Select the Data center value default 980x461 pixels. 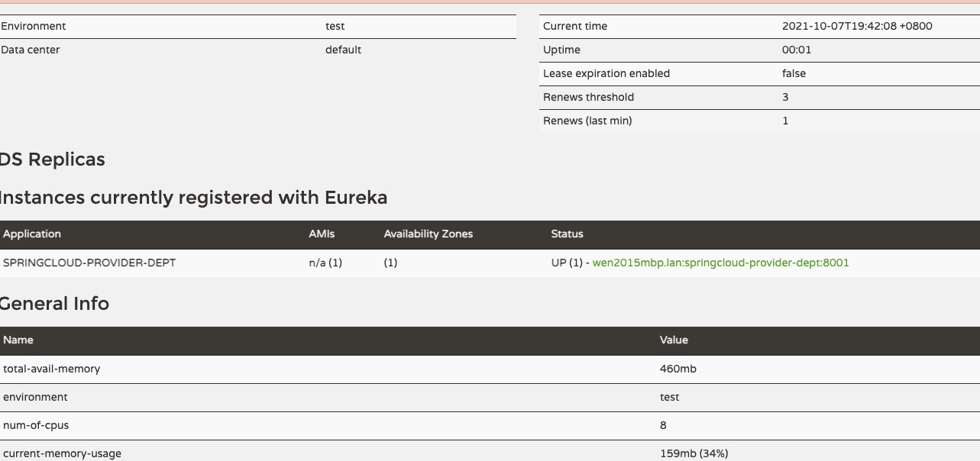[343, 50]
